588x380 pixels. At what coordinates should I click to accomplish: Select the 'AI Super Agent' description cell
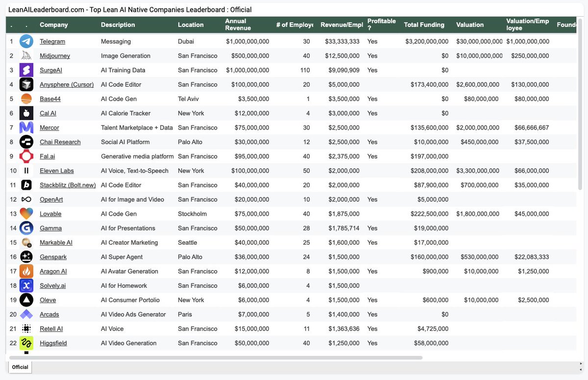coord(122,257)
